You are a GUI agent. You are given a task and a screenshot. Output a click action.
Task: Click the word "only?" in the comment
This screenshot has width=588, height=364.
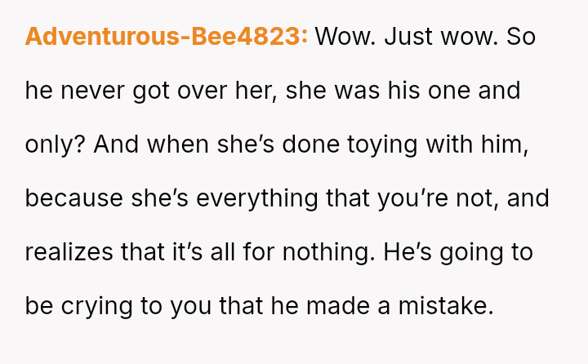(56, 144)
